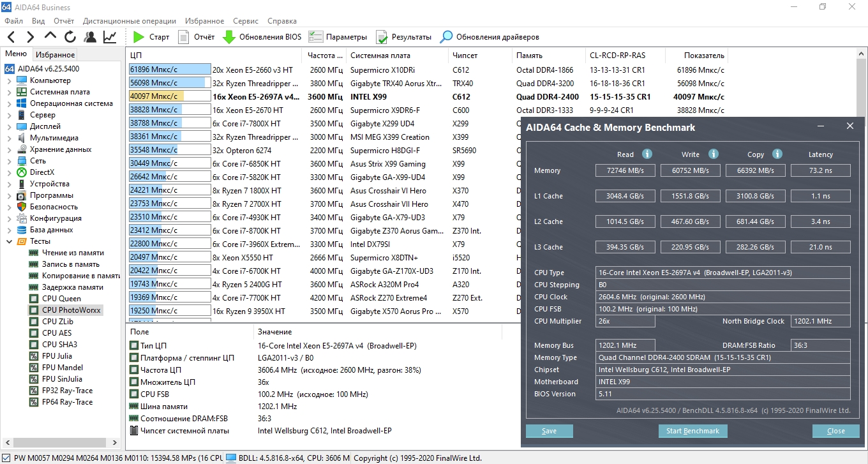Go up one level with Up arrow
The height and width of the screenshot is (464, 868).
coord(50,37)
